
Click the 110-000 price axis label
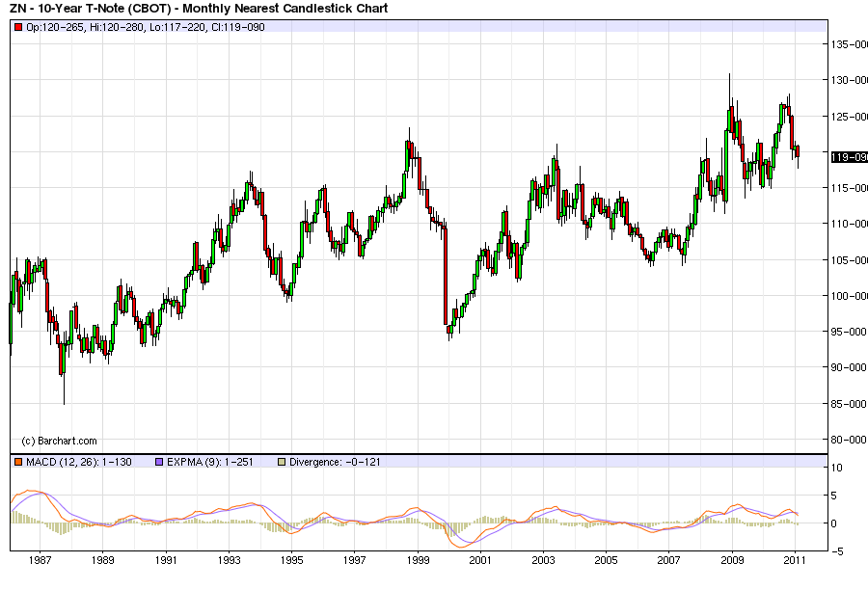pos(849,224)
